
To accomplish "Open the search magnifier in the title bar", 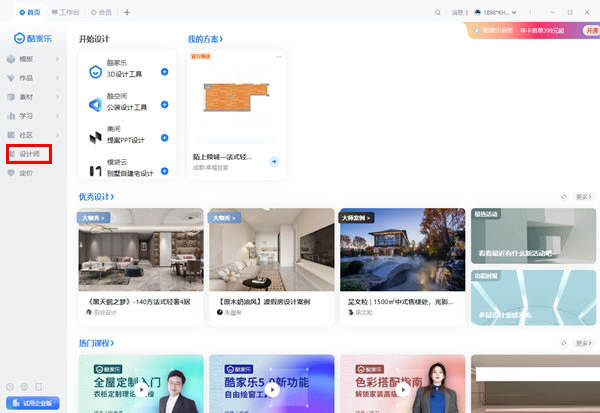I will pos(437,12).
